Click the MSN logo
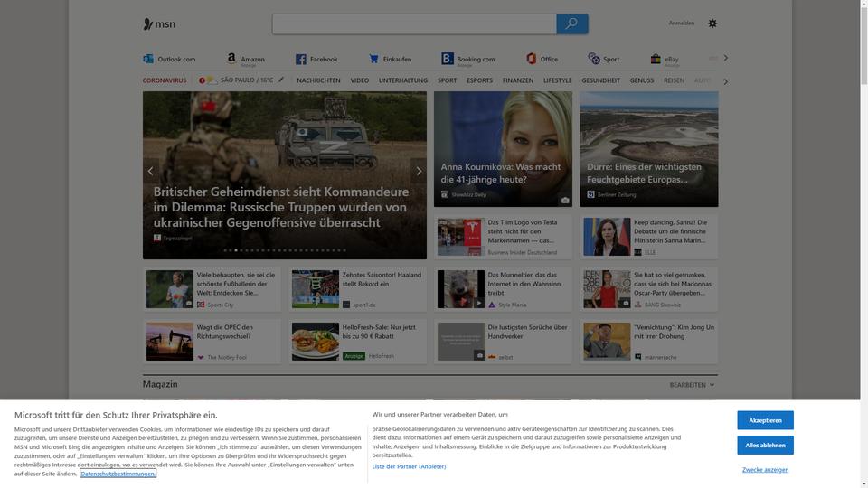Image resolution: width=868 pixels, height=488 pixels. pyautogui.click(x=159, y=23)
